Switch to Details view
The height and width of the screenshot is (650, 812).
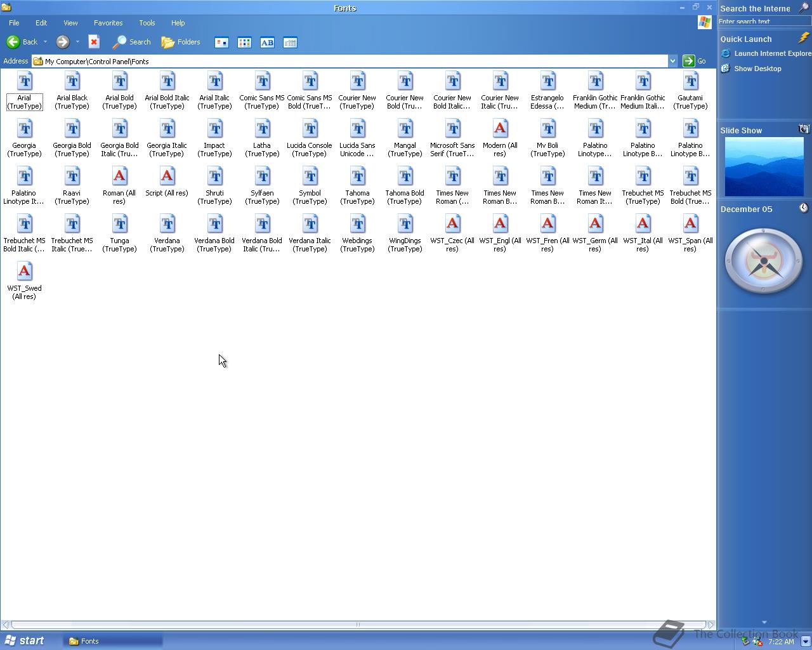click(x=290, y=42)
